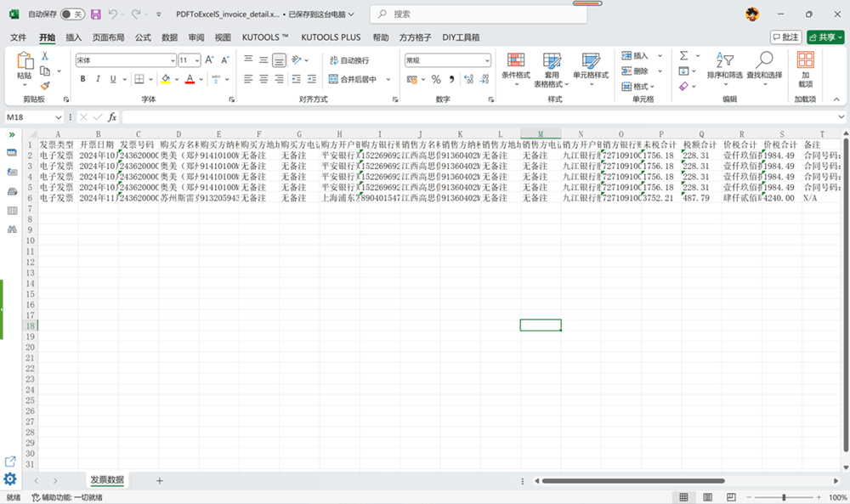Image resolution: width=850 pixels, height=504 pixels.
Task: Toggle Bold formatting
Action: coord(83,79)
